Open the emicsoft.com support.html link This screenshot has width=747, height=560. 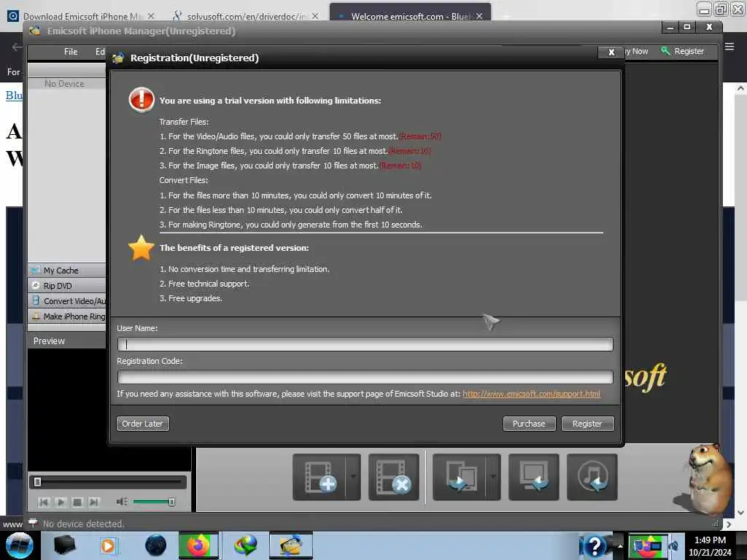531,394
